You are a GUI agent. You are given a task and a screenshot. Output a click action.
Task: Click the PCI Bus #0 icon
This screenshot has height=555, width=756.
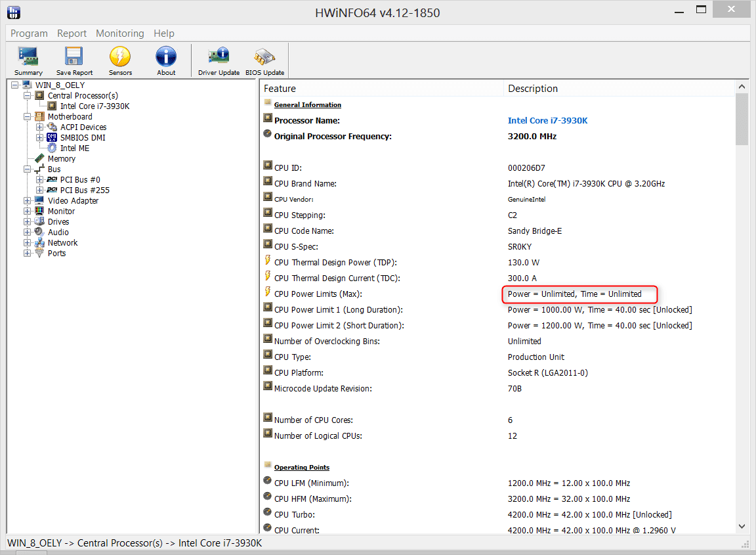click(x=52, y=179)
